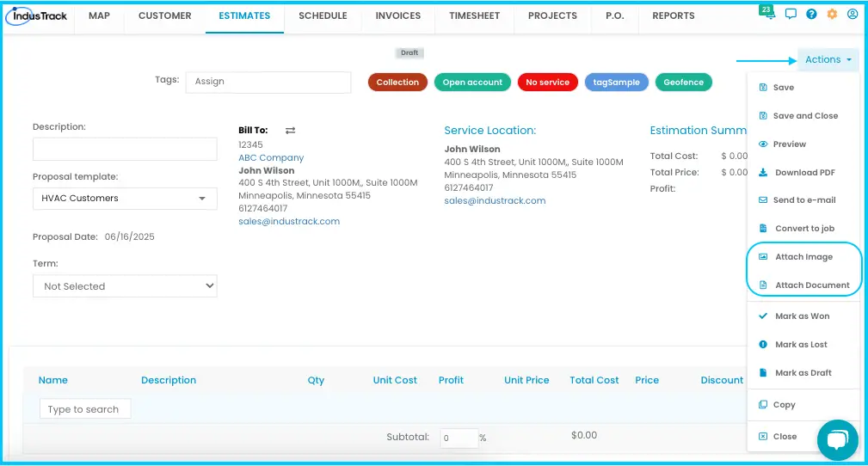Image resolution: width=868 pixels, height=466 pixels.
Task: Open the notifications bell with badge 23
Action: coord(768,13)
